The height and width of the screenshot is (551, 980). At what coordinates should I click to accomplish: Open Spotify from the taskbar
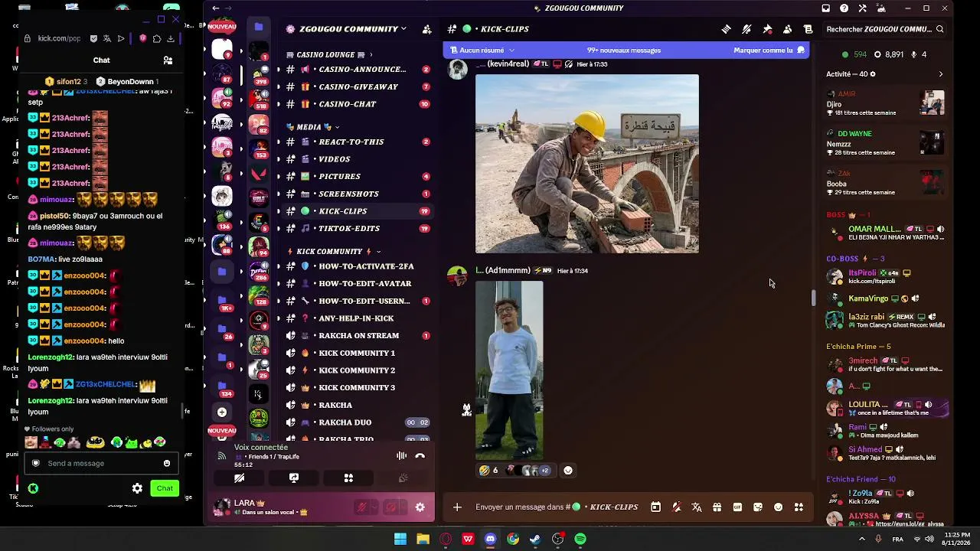point(580,540)
